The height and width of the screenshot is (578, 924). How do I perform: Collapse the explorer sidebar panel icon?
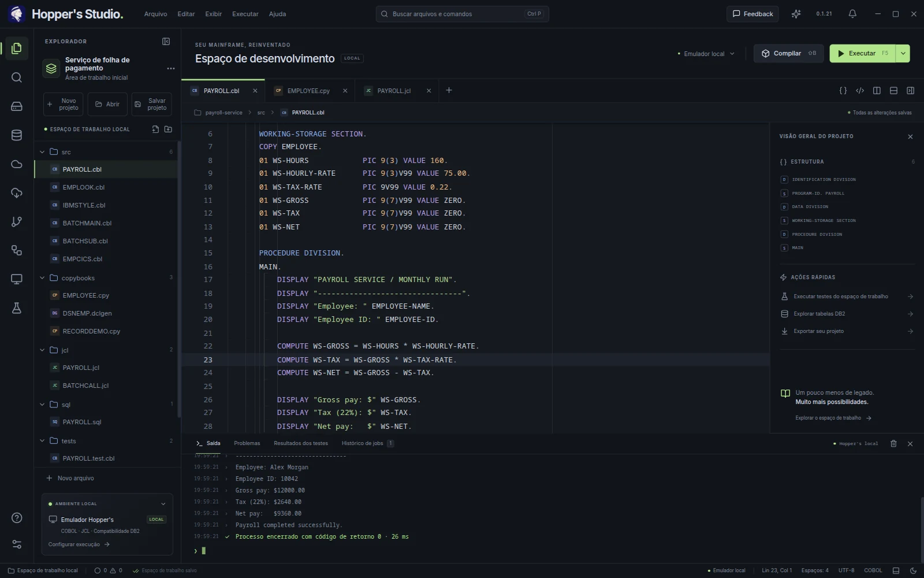click(166, 42)
